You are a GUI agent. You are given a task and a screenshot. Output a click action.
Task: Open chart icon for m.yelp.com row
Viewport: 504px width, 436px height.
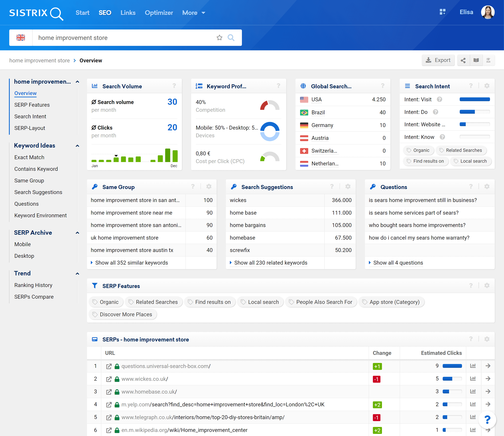[x=473, y=404]
